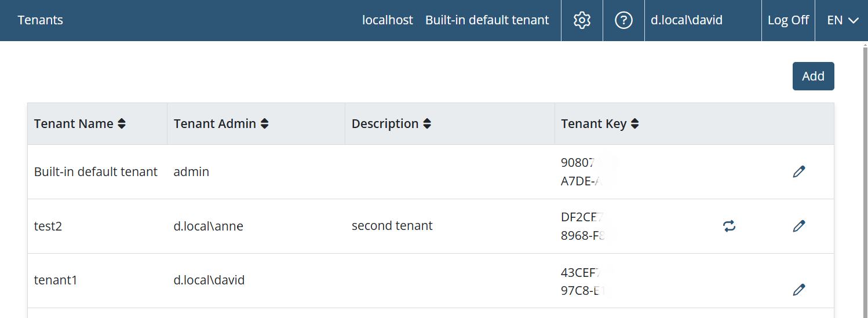The width and height of the screenshot is (868, 318).
Task: Open help via question mark icon
Action: point(623,20)
